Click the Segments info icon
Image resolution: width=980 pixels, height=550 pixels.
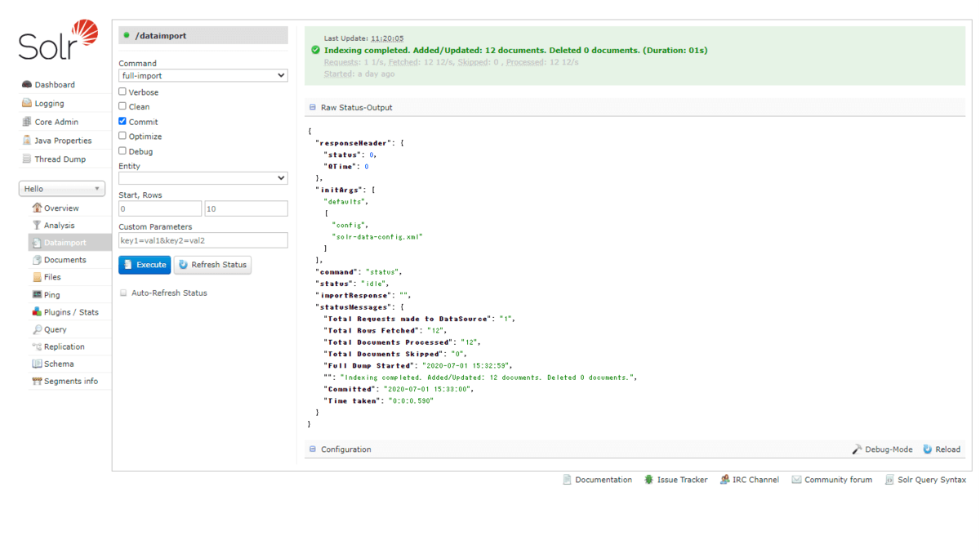tap(37, 382)
